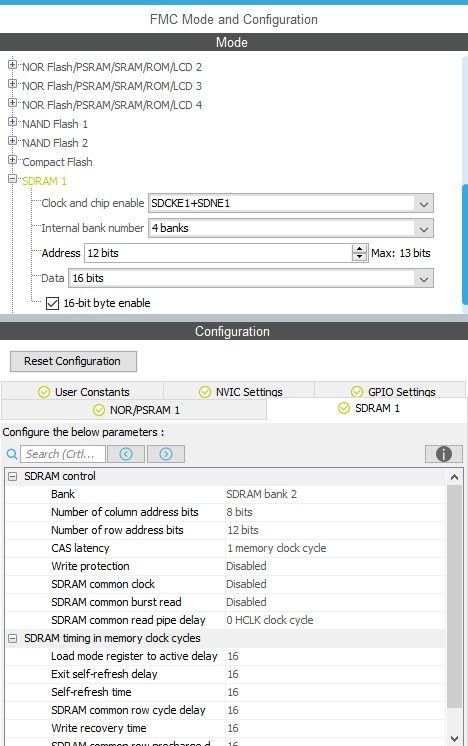Click the search magnifier icon
This screenshot has width=468, height=746.
pos(12,454)
